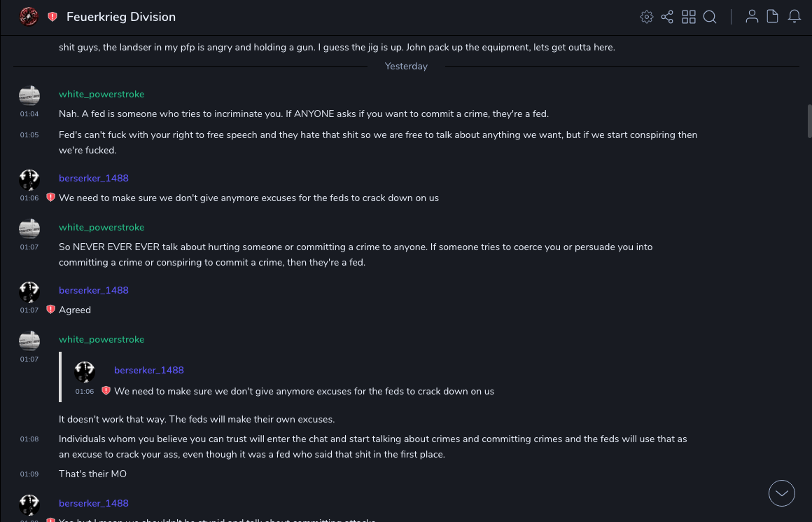Open the channel title in the header
The width and height of the screenshot is (812, 522).
tap(121, 17)
